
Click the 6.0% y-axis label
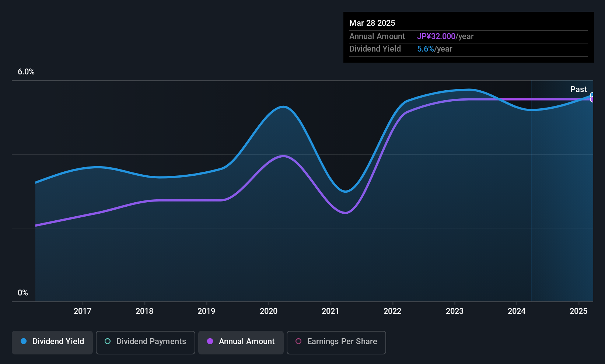click(26, 72)
